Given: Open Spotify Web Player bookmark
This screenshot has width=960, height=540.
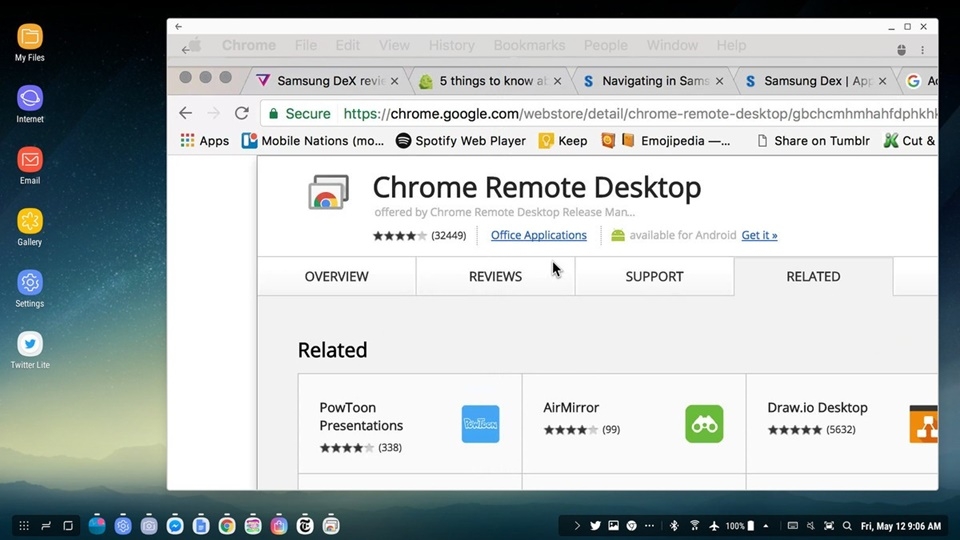Looking at the screenshot, I should [x=460, y=141].
